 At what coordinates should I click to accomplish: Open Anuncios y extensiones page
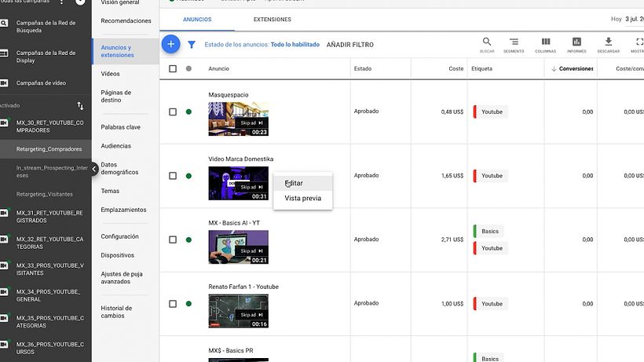point(126,51)
